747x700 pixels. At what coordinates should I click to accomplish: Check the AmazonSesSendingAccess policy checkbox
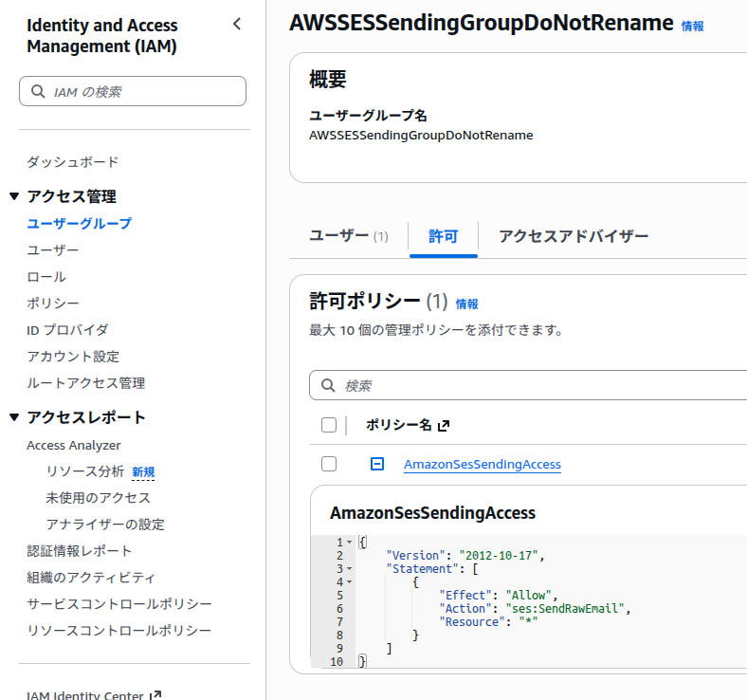[329, 464]
